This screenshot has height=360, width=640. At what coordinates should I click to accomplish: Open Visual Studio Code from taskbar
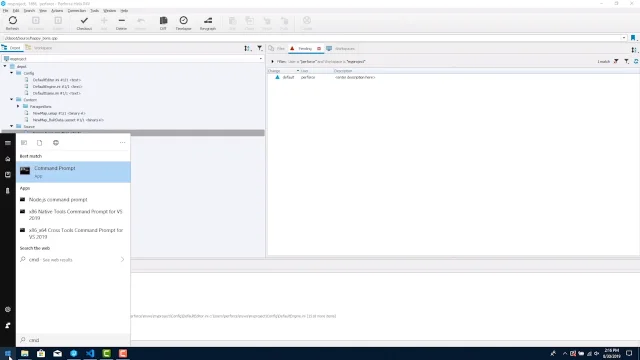[90, 353]
